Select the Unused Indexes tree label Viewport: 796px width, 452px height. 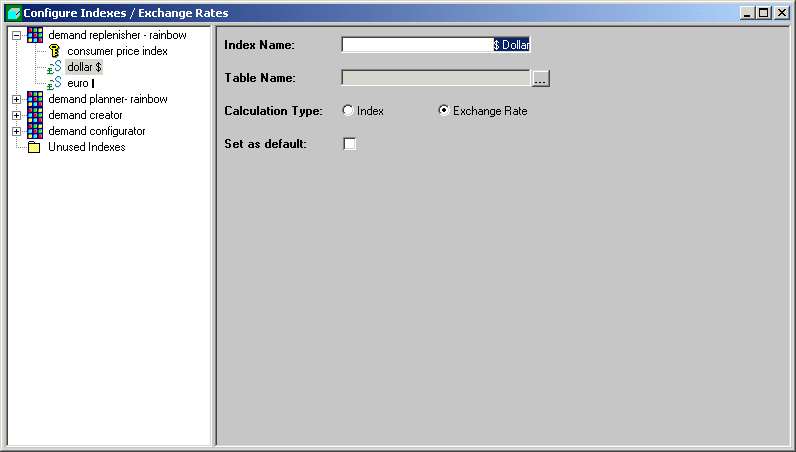tap(87, 147)
